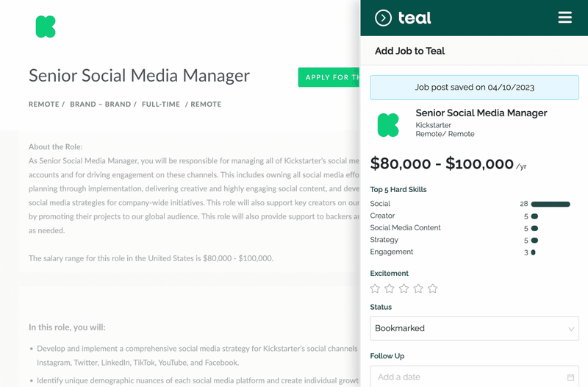The height and width of the screenshot is (387, 588).
Task: Click the salary range sentence on job page
Action: coord(151,258)
